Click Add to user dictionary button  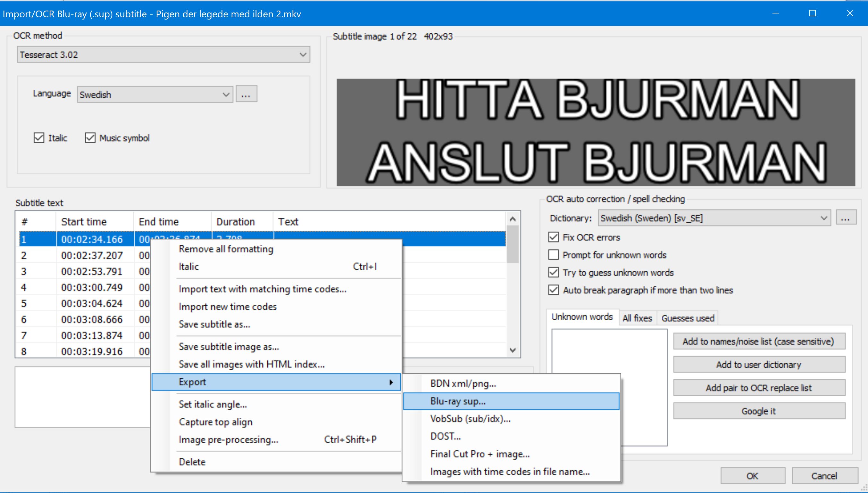tap(759, 365)
